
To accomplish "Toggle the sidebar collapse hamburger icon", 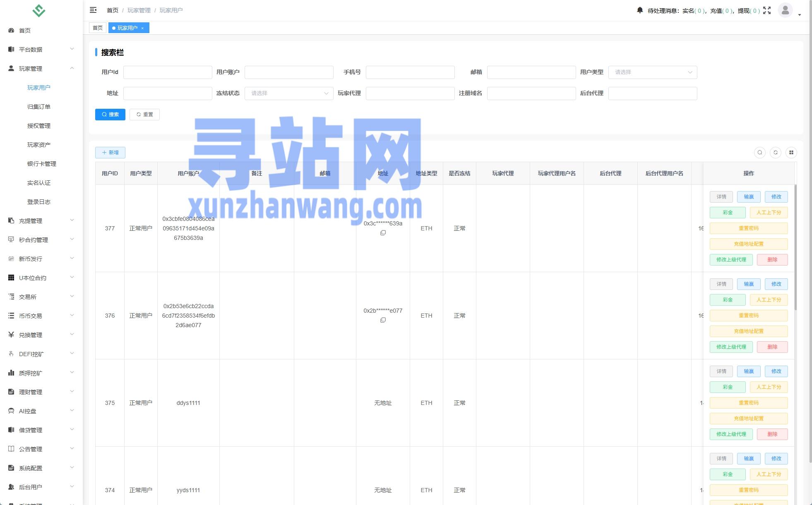I will pos(93,10).
